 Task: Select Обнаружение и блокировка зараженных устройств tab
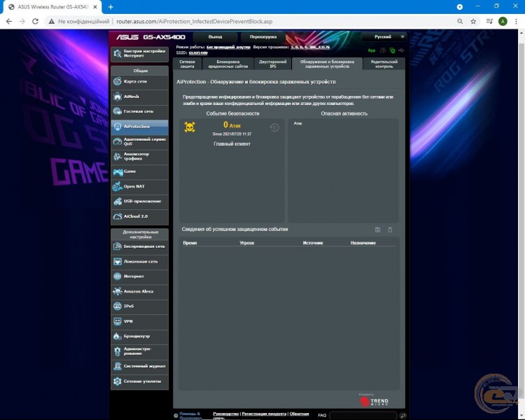[x=327, y=64]
